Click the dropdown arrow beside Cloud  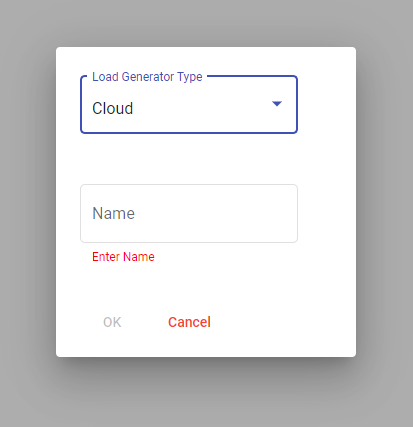click(x=277, y=104)
